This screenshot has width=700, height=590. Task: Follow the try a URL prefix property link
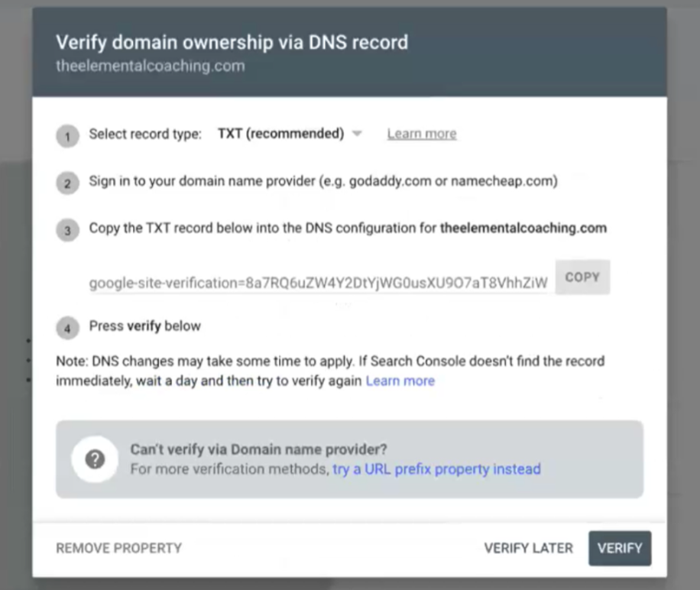point(436,468)
